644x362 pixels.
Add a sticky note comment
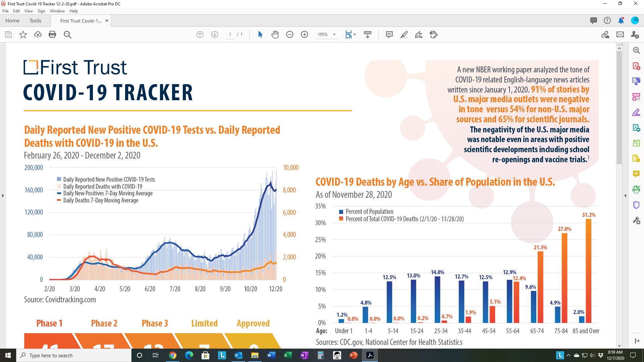pos(389,35)
